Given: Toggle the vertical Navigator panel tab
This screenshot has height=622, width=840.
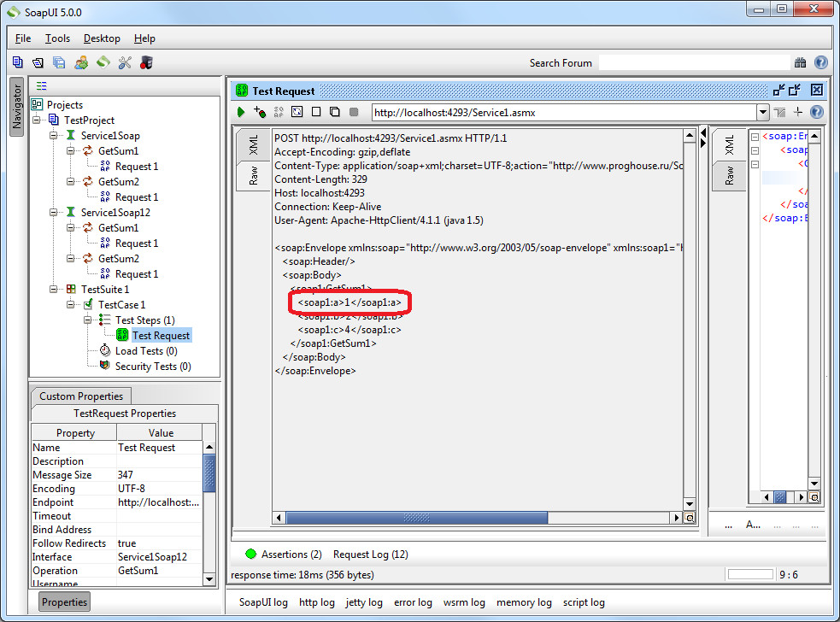Looking at the screenshot, I should pyautogui.click(x=16, y=106).
